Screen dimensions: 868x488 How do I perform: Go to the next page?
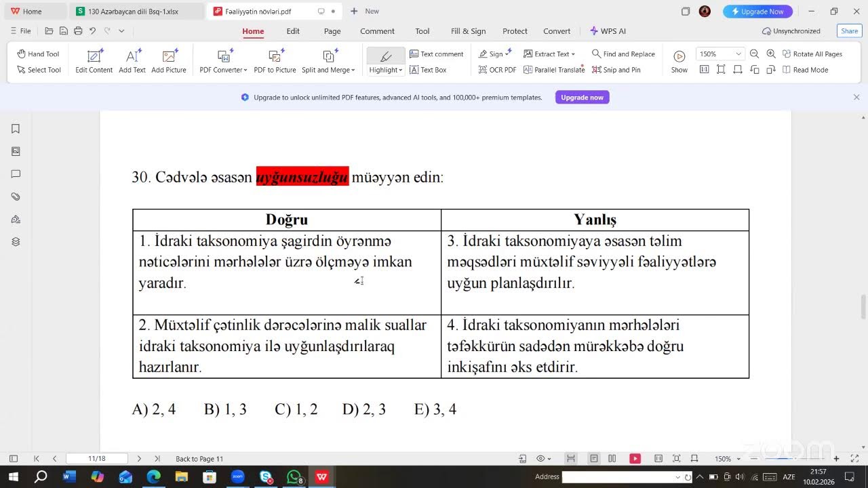[x=139, y=459]
